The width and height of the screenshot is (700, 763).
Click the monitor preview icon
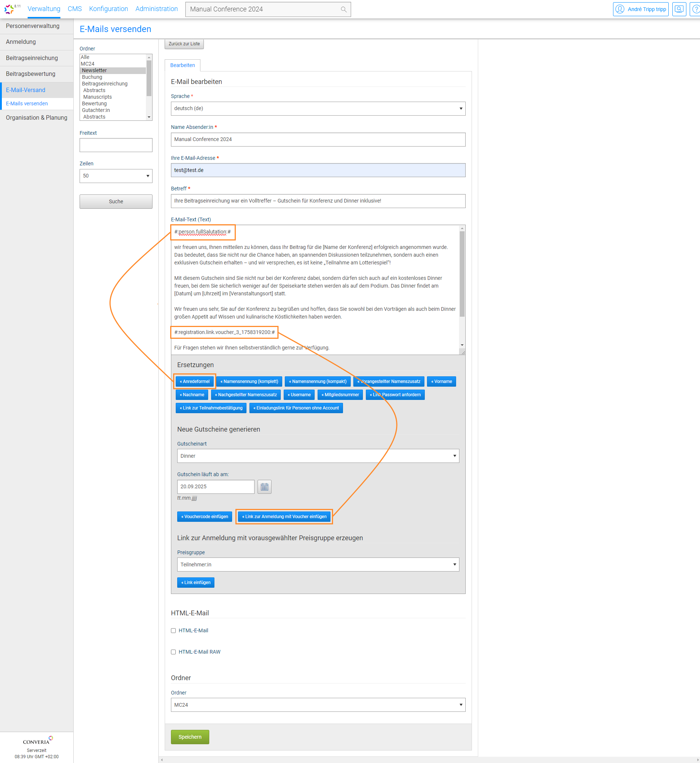pyautogui.click(x=679, y=9)
